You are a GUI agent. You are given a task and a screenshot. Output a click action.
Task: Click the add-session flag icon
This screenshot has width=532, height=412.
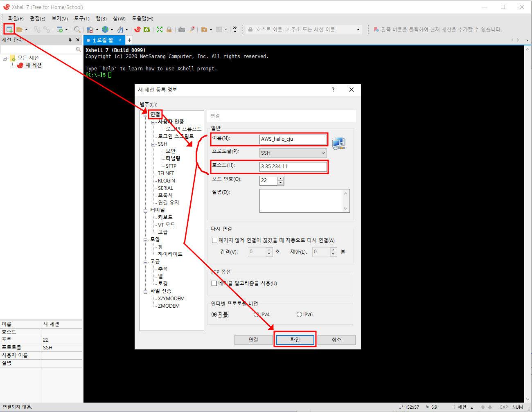pyautogui.click(x=376, y=29)
